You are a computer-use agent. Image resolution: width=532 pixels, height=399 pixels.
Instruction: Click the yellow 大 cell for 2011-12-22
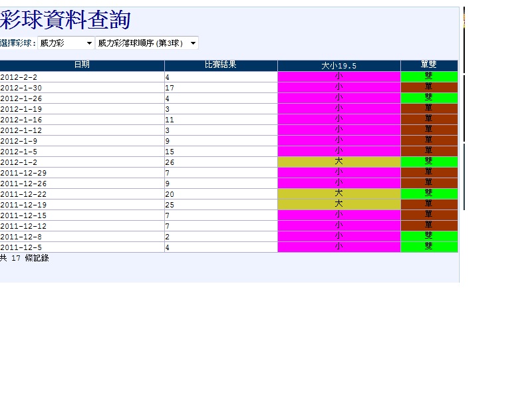pos(339,194)
